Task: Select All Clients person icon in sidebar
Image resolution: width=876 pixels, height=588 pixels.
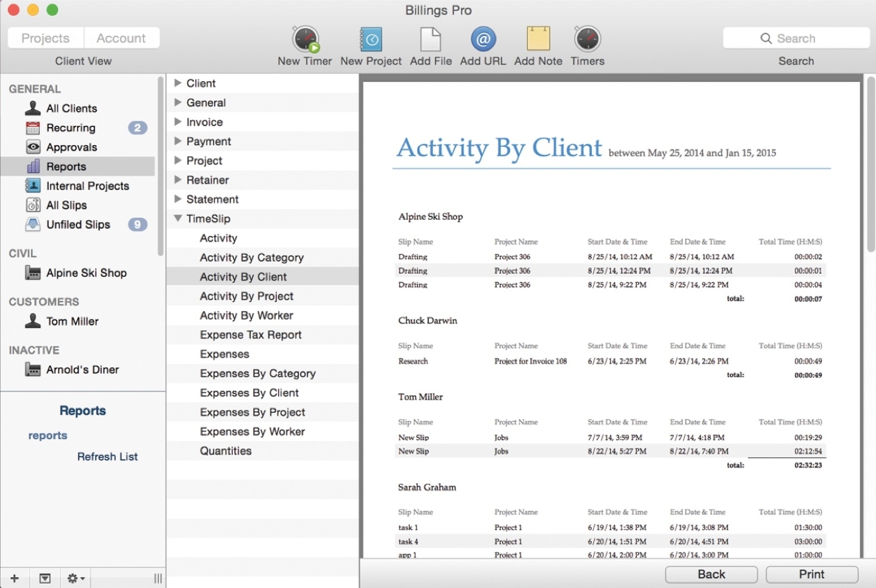Action: (33, 108)
